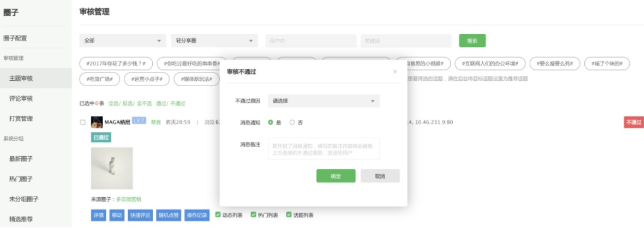Tick the checkbox beside MAGA纳尼 post

pyautogui.click(x=82, y=122)
